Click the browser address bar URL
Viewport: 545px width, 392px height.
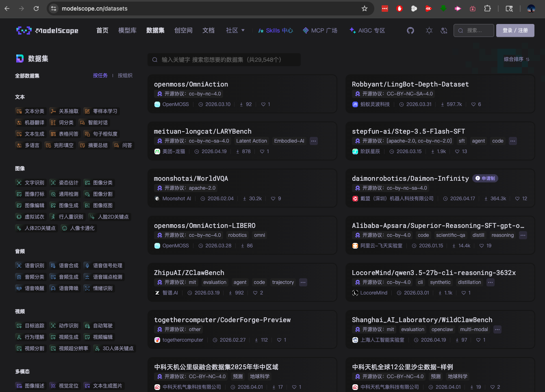[x=95, y=9]
